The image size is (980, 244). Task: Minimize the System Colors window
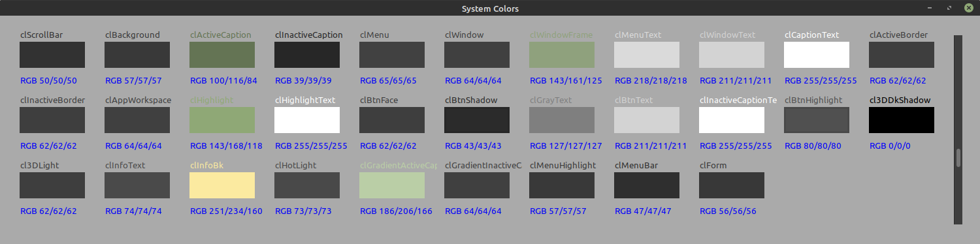pyautogui.click(x=930, y=8)
